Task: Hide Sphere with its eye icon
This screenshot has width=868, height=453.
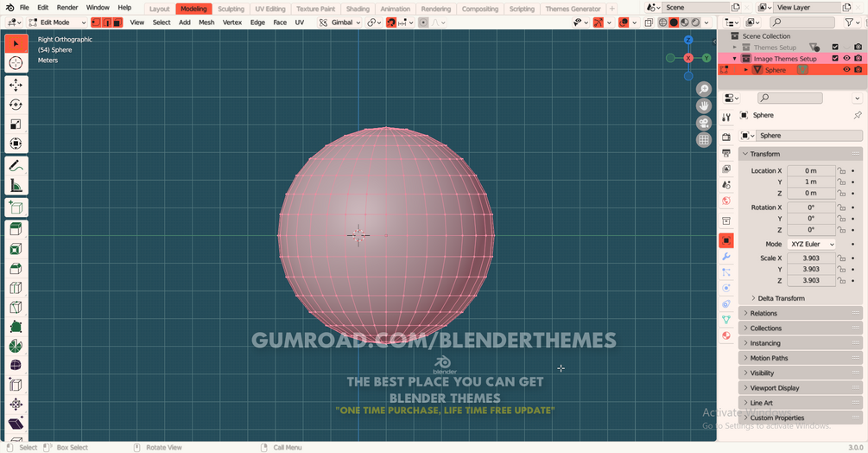Action: 846,70
